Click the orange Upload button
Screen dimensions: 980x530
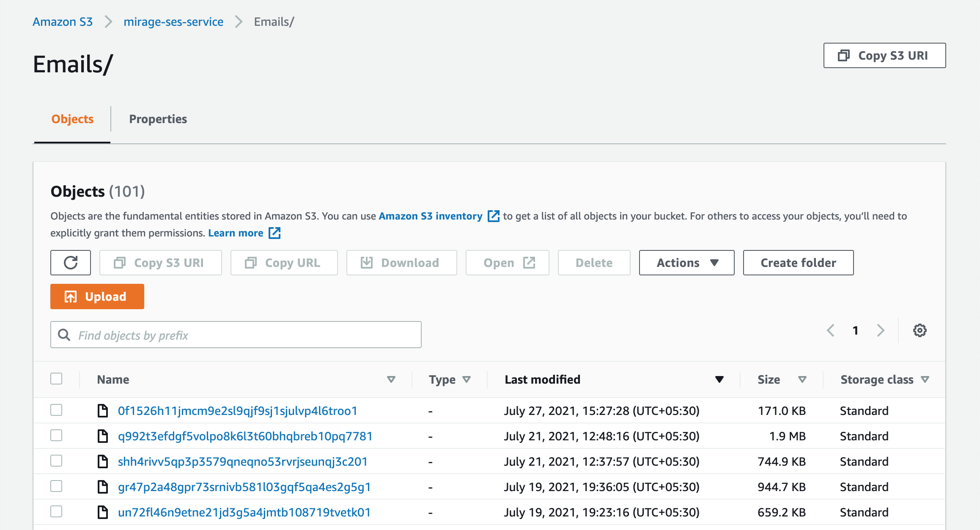(x=97, y=297)
